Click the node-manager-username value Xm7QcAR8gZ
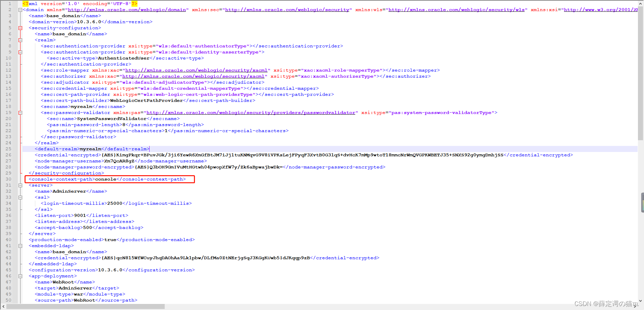This screenshot has height=310, width=644. [119, 161]
